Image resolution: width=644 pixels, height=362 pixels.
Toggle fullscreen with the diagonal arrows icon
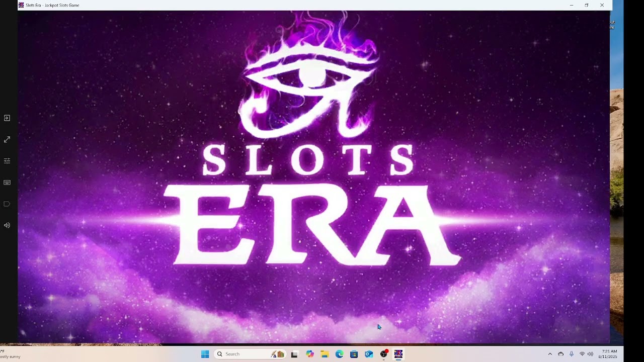(7, 139)
